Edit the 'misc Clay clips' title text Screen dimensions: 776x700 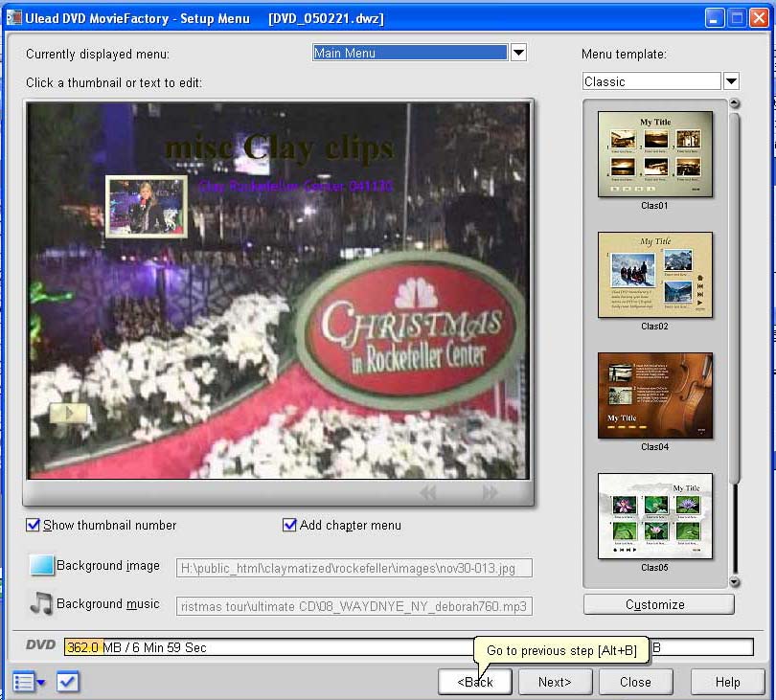pos(280,147)
